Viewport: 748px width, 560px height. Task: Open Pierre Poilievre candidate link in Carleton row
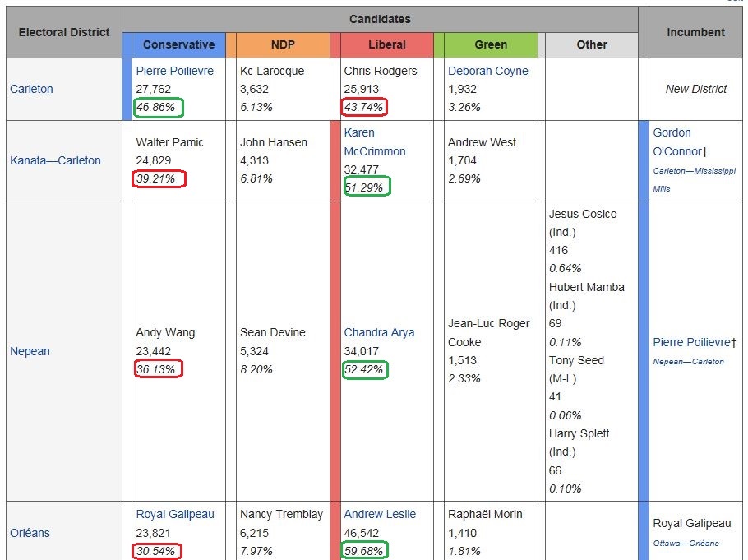[x=174, y=71]
